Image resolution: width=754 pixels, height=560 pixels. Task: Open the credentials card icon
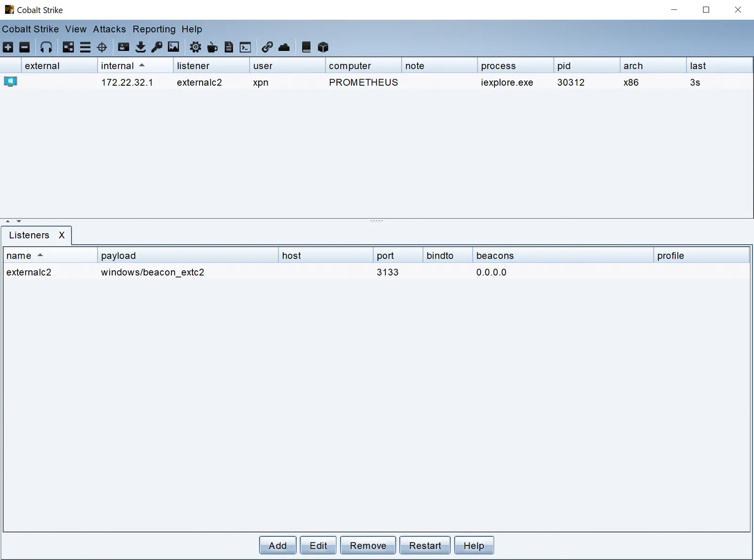click(123, 47)
